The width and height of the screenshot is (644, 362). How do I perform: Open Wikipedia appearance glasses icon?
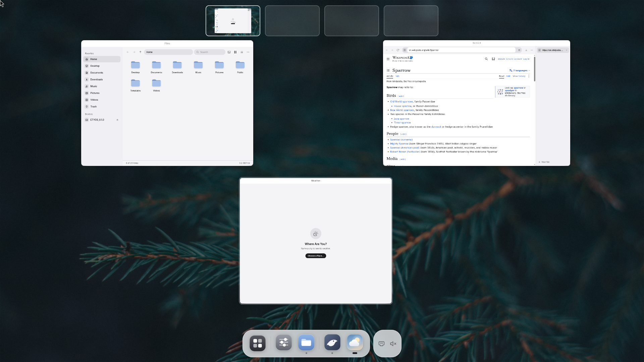[493, 59]
